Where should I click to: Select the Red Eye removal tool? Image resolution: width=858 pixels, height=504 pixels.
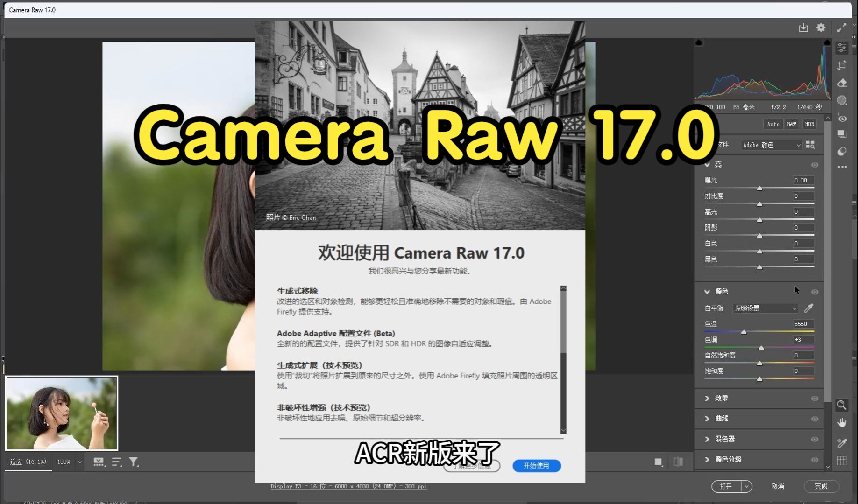842,118
